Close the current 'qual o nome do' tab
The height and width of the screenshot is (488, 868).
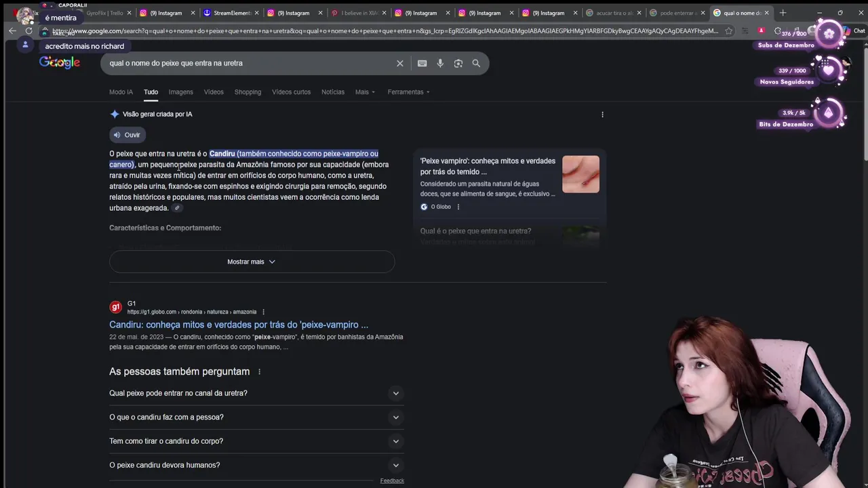click(x=767, y=13)
